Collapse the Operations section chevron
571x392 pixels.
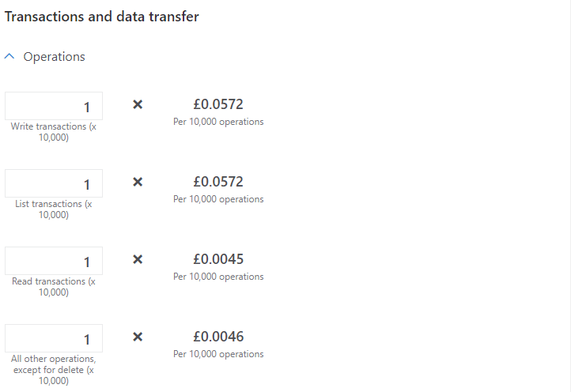[9, 57]
